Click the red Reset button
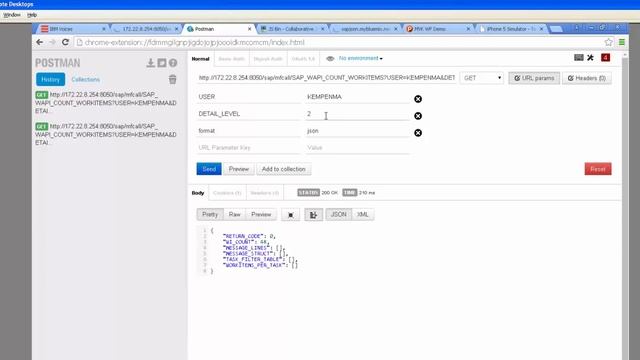This screenshot has width=640, height=360. click(x=598, y=169)
